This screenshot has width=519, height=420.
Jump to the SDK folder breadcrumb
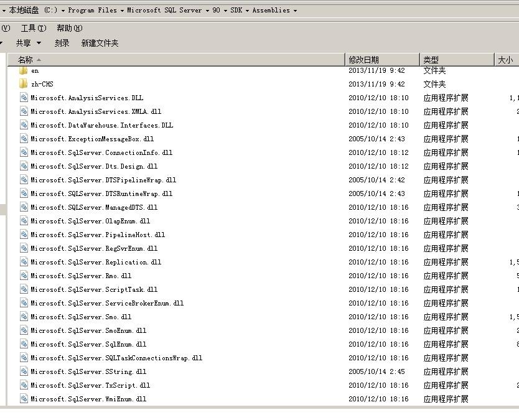pyautogui.click(x=236, y=10)
